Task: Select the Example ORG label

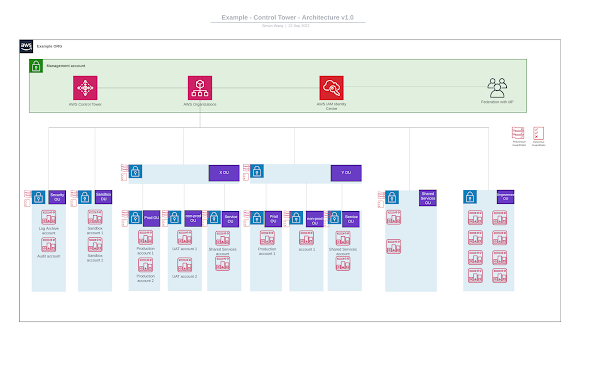Action: pos(49,46)
